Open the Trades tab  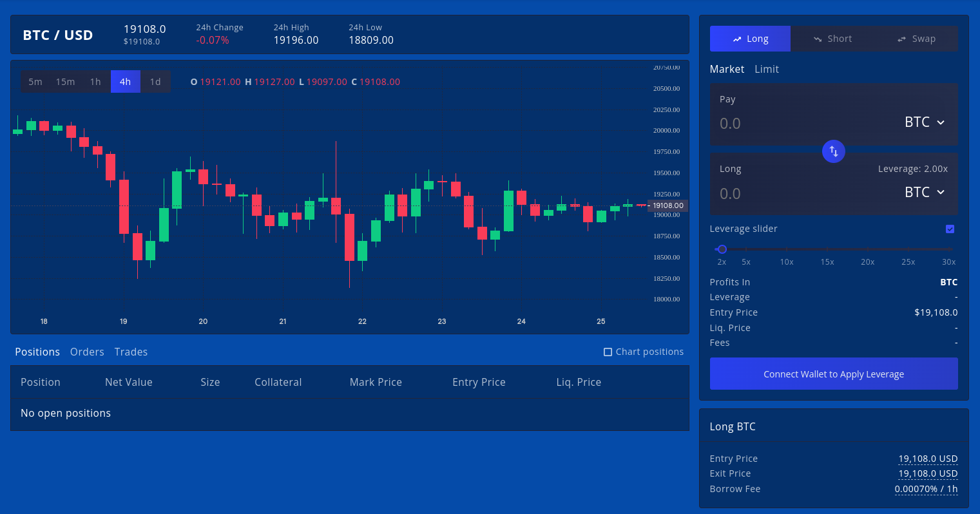tap(131, 352)
